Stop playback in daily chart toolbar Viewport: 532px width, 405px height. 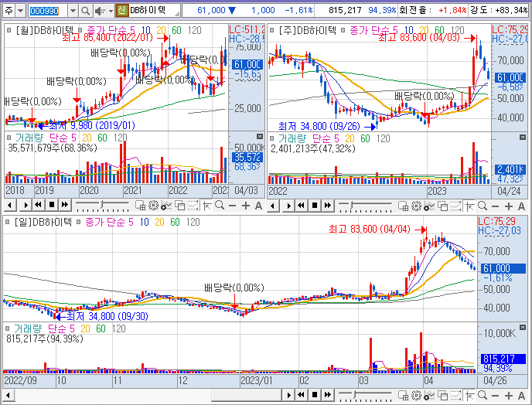(315, 395)
